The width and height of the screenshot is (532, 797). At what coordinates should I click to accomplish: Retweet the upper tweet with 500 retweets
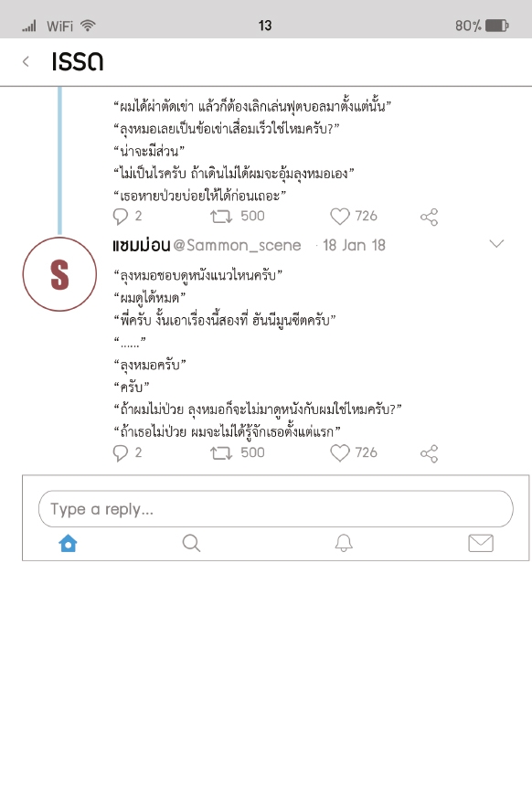tap(221, 217)
